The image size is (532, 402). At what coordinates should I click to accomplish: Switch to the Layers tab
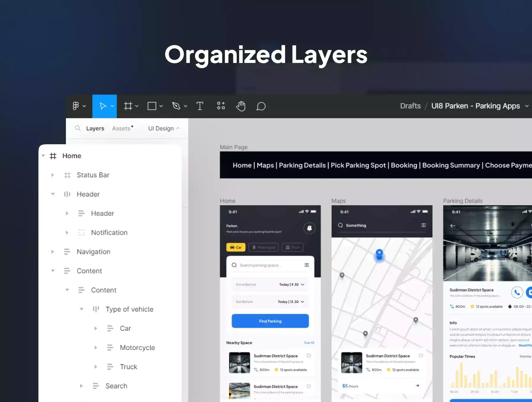[95, 128]
